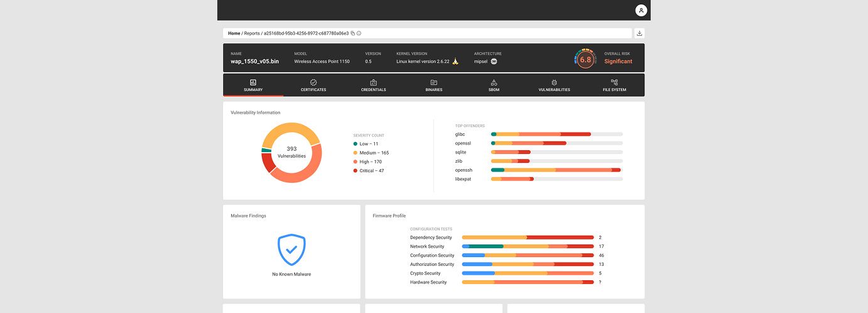
Task: Click the mipsel chip architecture icon
Action: pos(494,62)
